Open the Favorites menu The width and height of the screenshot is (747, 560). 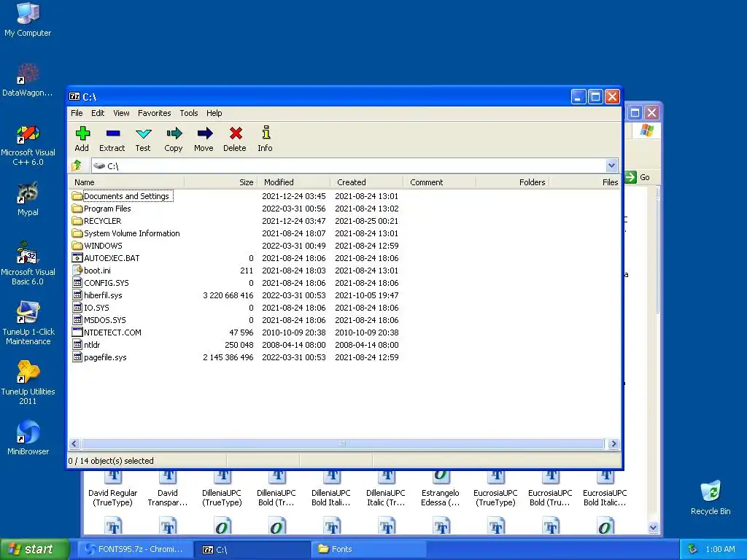[155, 113]
